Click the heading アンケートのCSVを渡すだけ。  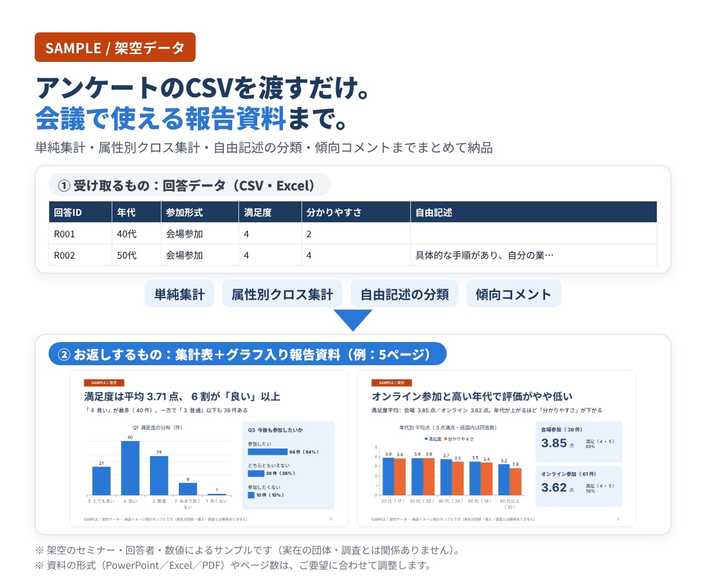tap(203, 88)
